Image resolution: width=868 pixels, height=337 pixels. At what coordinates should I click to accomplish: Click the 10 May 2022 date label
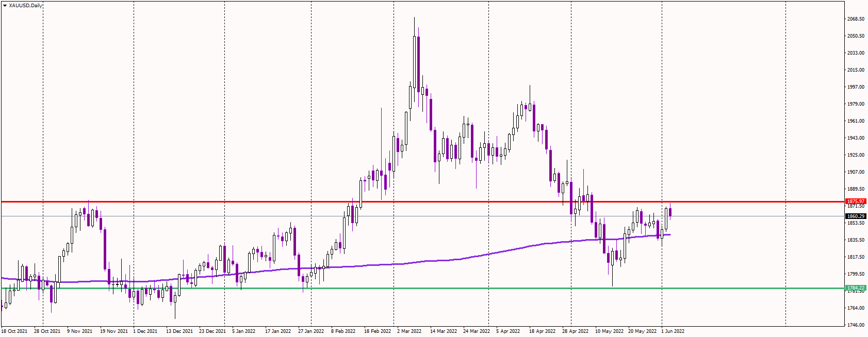(609, 331)
